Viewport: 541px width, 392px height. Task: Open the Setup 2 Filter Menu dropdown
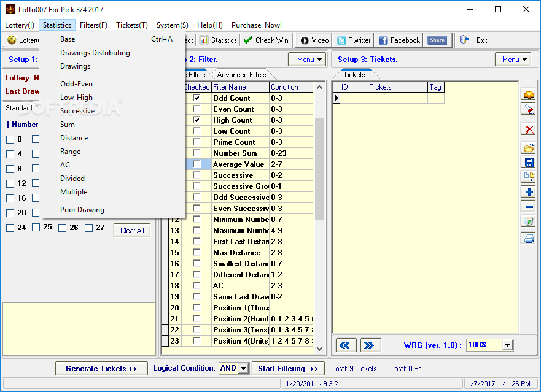pyautogui.click(x=307, y=60)
